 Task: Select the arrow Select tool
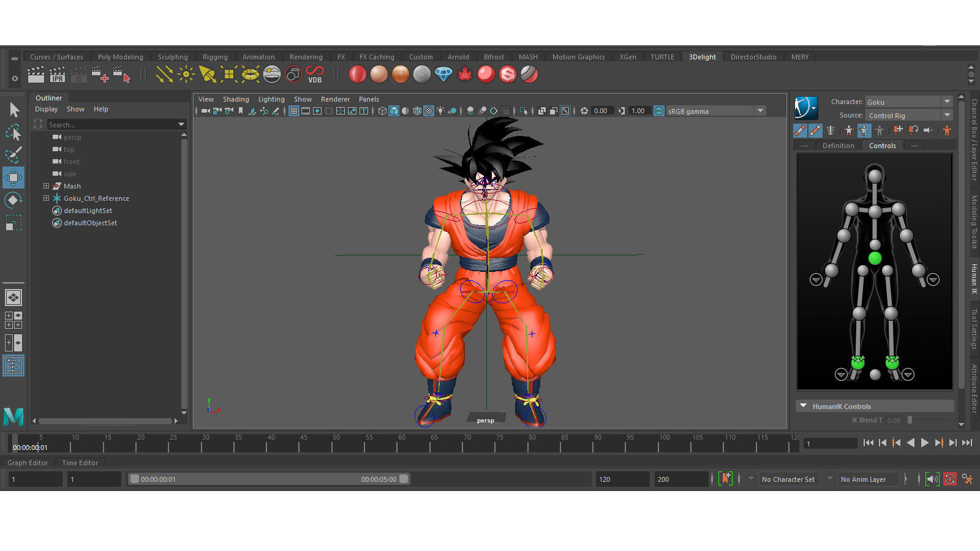(13, 110)
